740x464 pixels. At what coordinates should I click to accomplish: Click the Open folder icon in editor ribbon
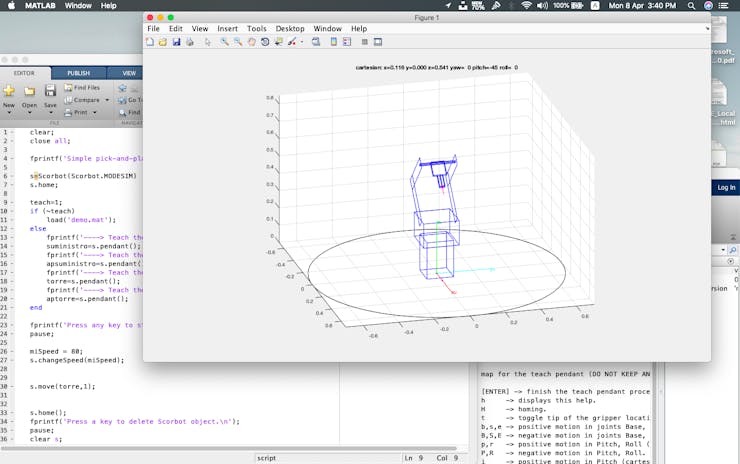tap(29, 91)
